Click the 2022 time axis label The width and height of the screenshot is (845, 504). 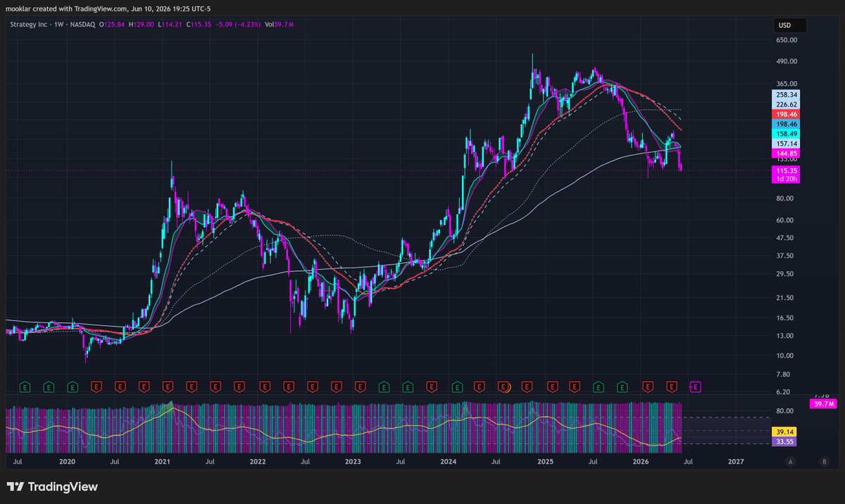[258, 462]
